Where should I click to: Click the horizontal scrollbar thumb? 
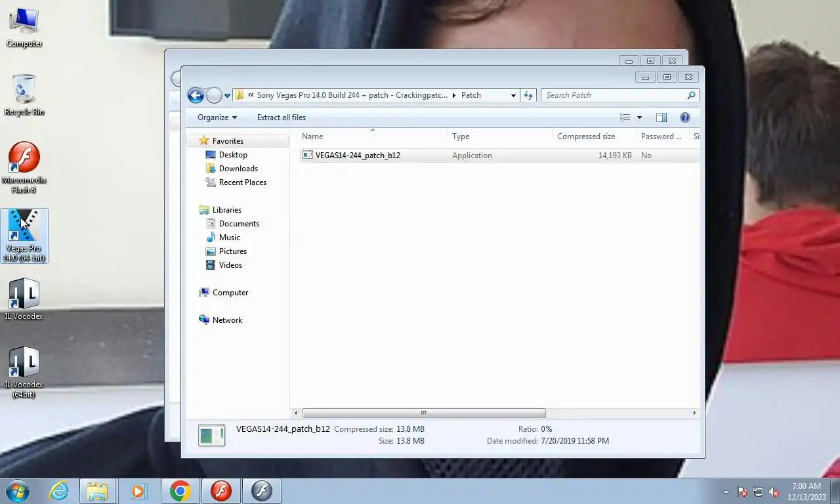click(424, 413)
